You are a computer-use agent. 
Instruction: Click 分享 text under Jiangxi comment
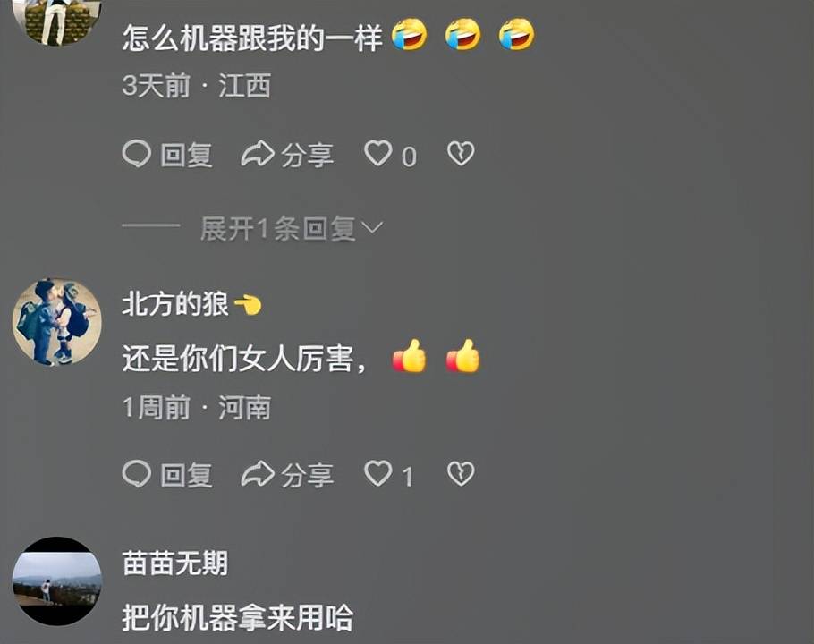coord(308,155)
